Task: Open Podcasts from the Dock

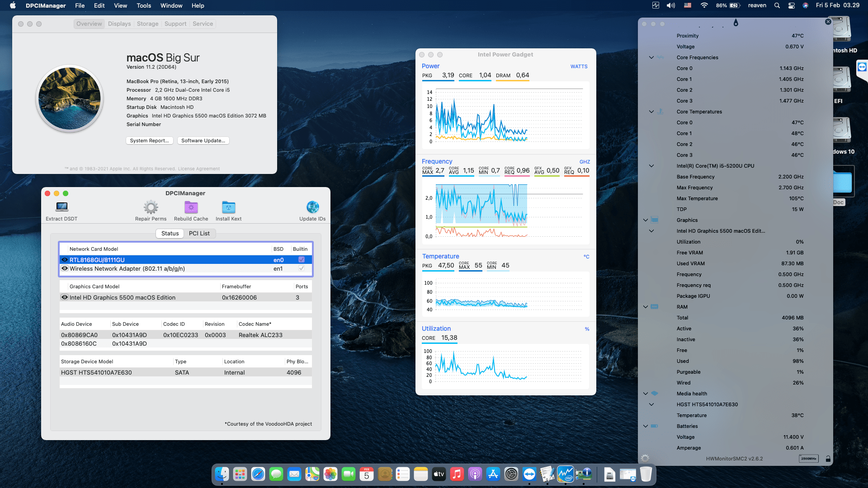Action: point(475,474)
